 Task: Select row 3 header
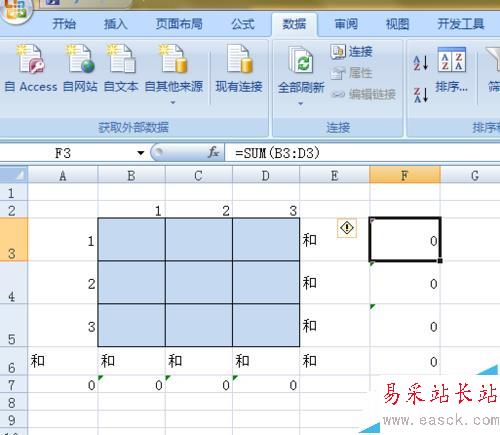coord(13,240)
